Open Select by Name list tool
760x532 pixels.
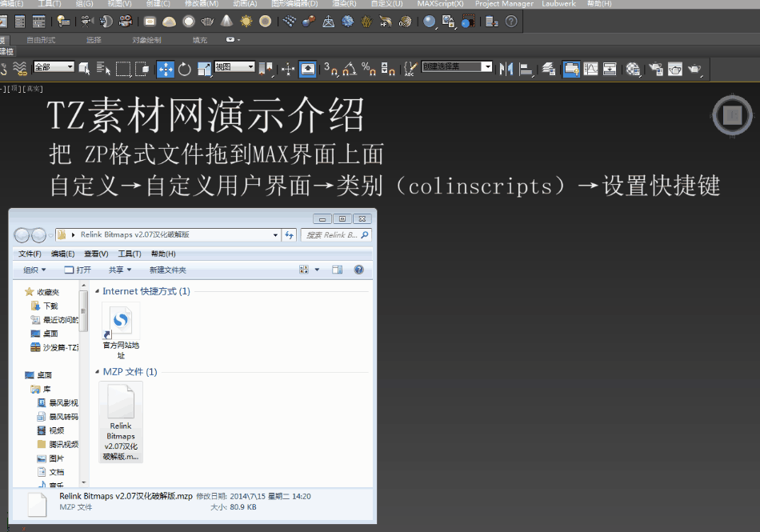[103, 70]
